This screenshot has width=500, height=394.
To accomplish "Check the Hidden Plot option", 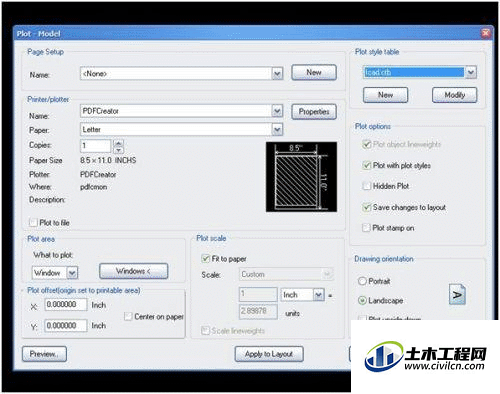I will [x=366, y=186].
